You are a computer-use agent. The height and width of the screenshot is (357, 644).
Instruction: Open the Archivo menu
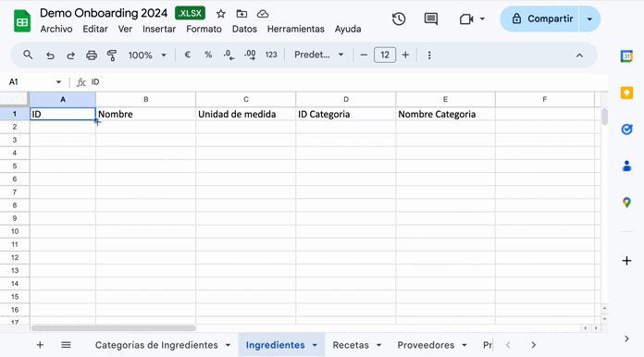[x=56, y=30]
